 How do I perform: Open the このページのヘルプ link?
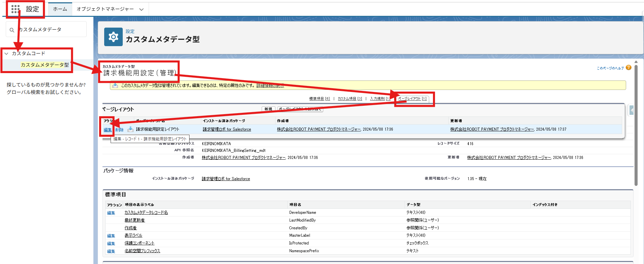coord(610,68)
